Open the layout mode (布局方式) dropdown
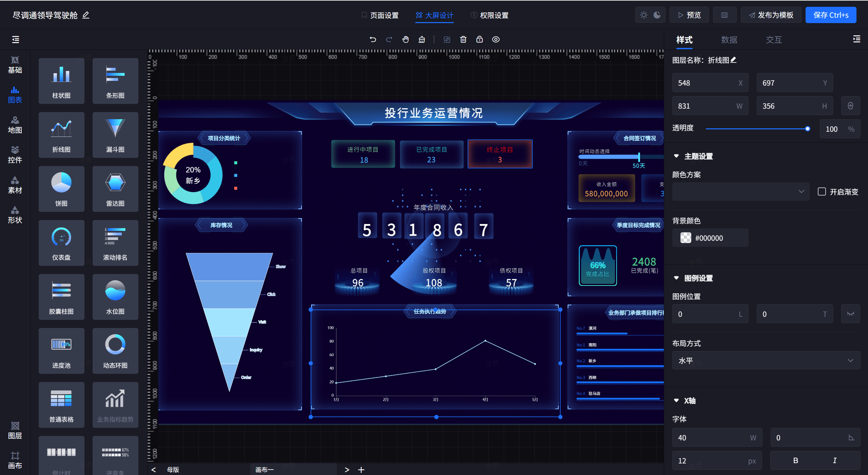868x475 pixels. tap(766, 360)
